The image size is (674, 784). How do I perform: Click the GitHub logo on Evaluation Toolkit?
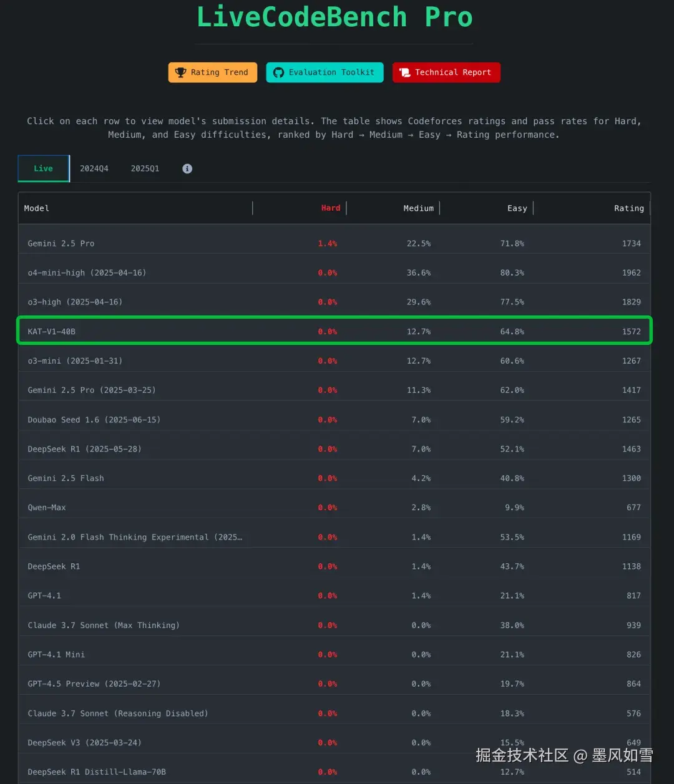click(x=278, y=72)
